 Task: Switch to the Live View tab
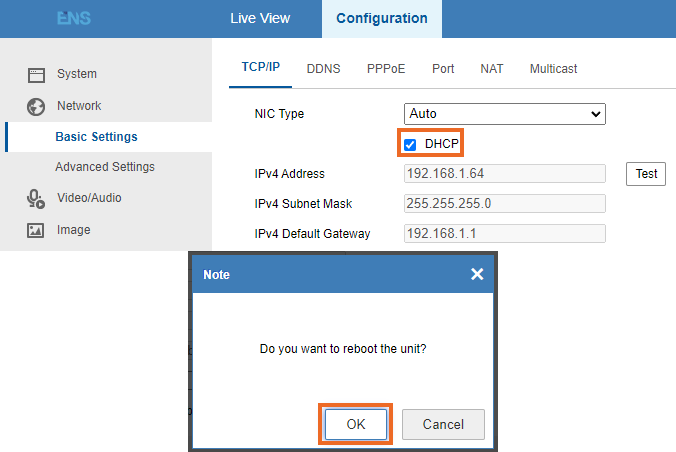point(261,18)
